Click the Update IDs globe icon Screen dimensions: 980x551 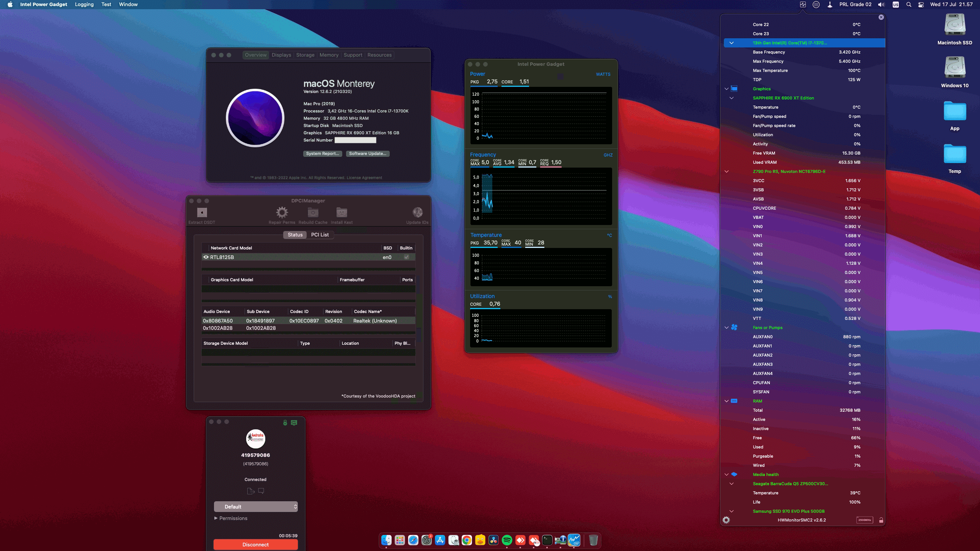coord(417,213)
